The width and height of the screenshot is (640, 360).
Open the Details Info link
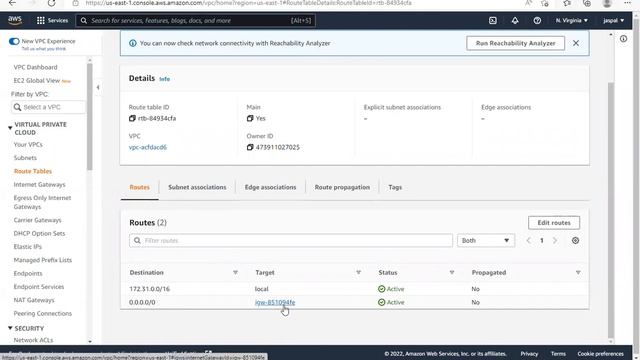tap(164, 79)
